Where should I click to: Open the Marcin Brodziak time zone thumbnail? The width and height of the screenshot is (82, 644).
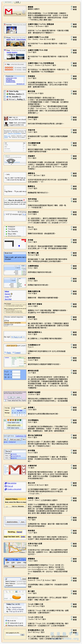pos(15,203)
